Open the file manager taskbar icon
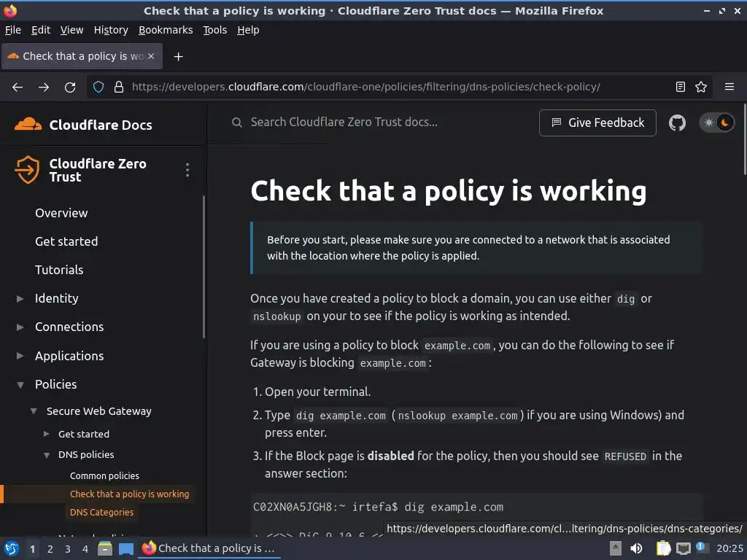Image resolution: width=747 pixels, height=560 pixels. click(105, 548)
